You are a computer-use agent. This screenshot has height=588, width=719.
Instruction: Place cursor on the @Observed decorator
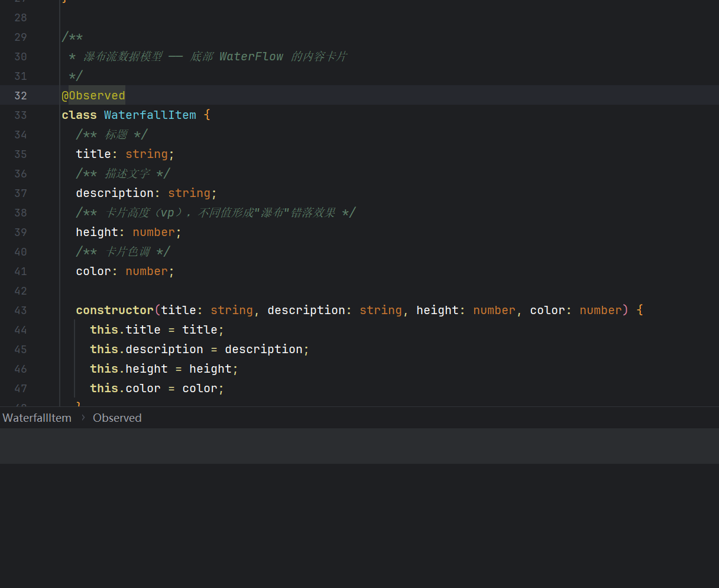93,95
